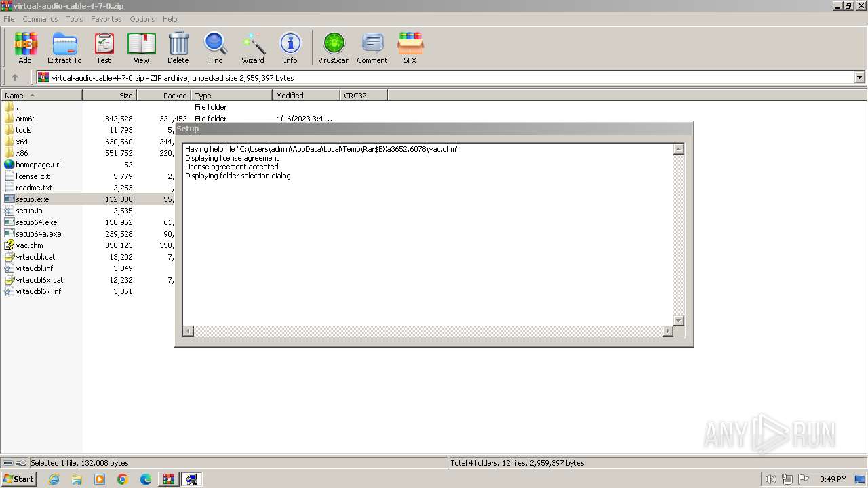This screenshot has height=488, width=868.
Task: Sort by the Size column header
Action: [x=110, y=96]
